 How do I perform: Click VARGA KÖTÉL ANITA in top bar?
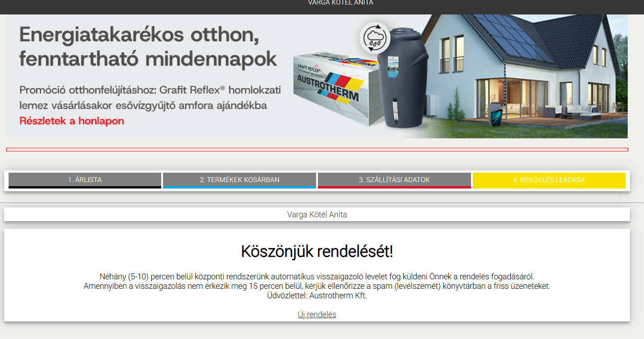pyautogui.click(x=341, y=3)
